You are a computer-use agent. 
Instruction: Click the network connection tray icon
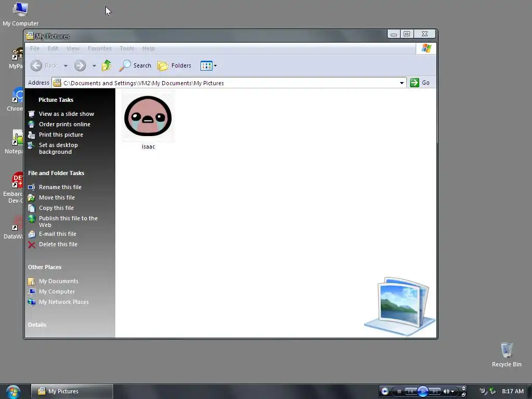coord(483,391)
